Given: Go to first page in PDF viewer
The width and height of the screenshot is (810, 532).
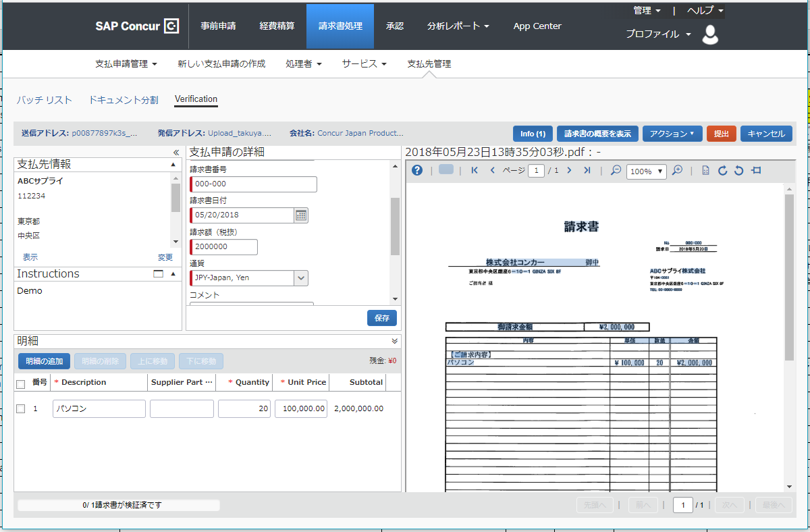Looking at the screenshot, I should click(x=475, y=171).
